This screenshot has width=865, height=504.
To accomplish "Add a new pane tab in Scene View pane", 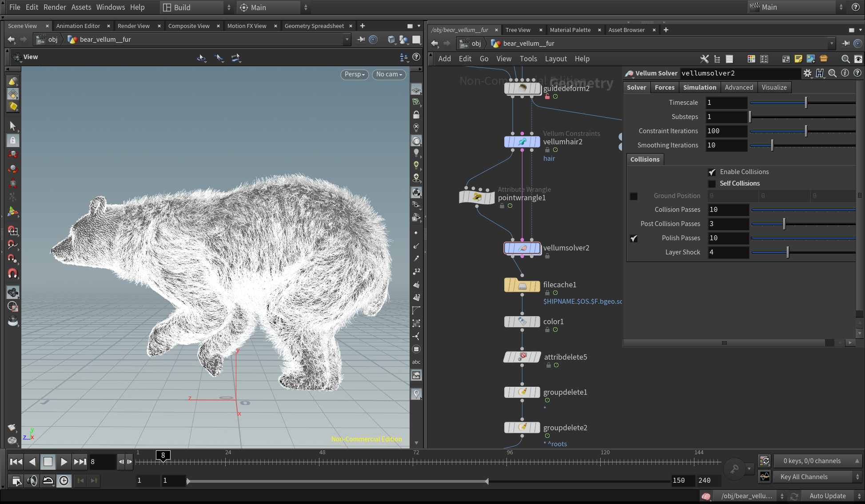I will point(363,26).
